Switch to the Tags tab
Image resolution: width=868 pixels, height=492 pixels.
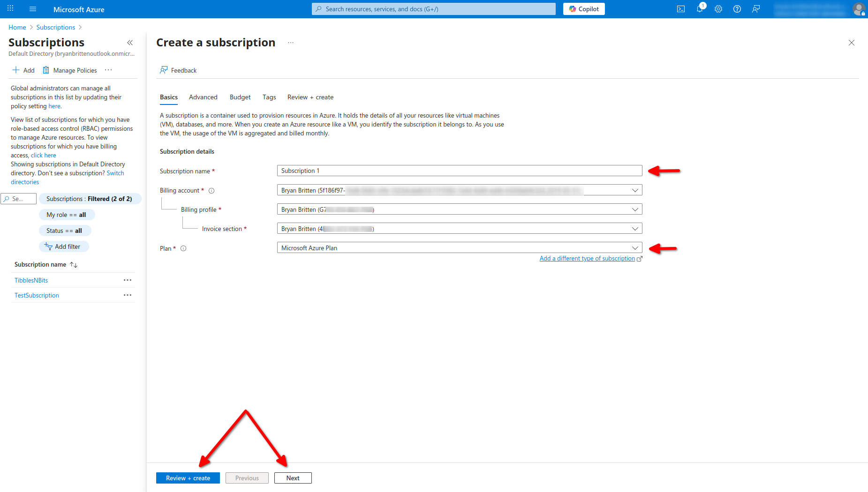click(269, 97)
